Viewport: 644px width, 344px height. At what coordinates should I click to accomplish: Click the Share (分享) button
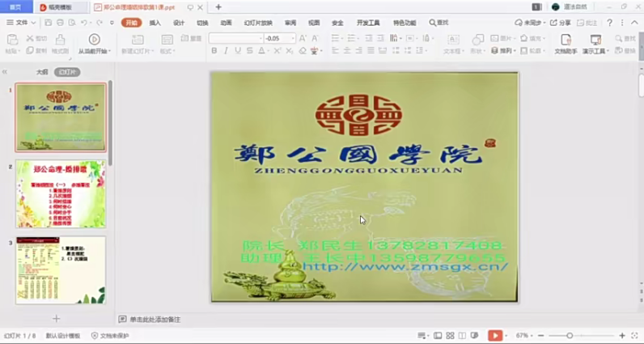[561, 23]
